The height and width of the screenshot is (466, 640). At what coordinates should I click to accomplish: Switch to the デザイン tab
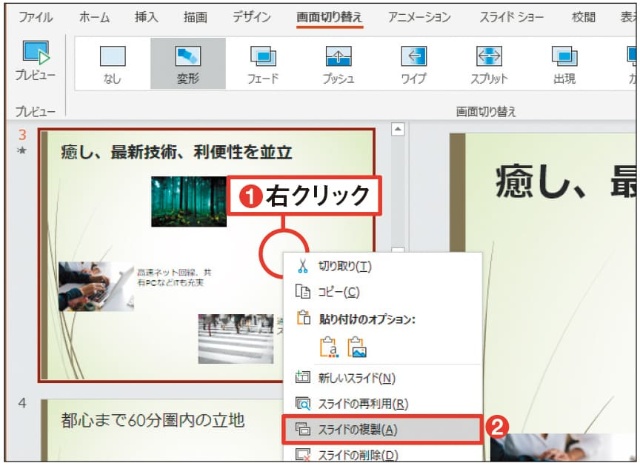252,17
